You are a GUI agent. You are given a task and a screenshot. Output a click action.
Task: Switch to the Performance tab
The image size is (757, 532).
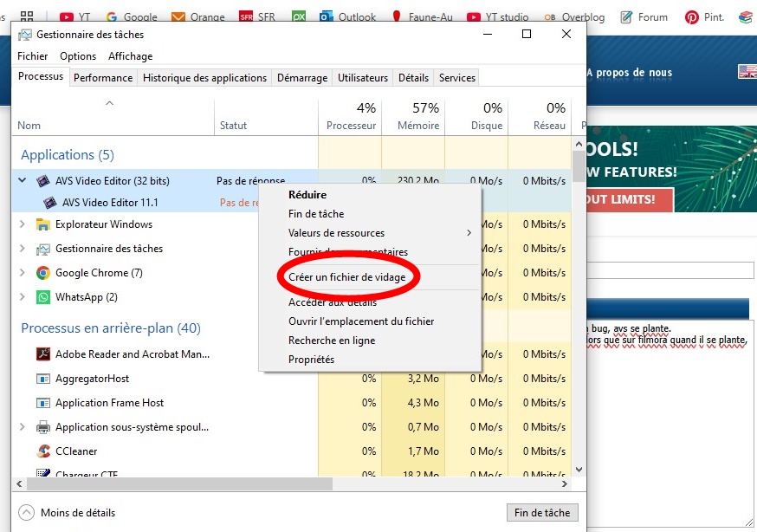pyautogui.click(x=103, y=78)
